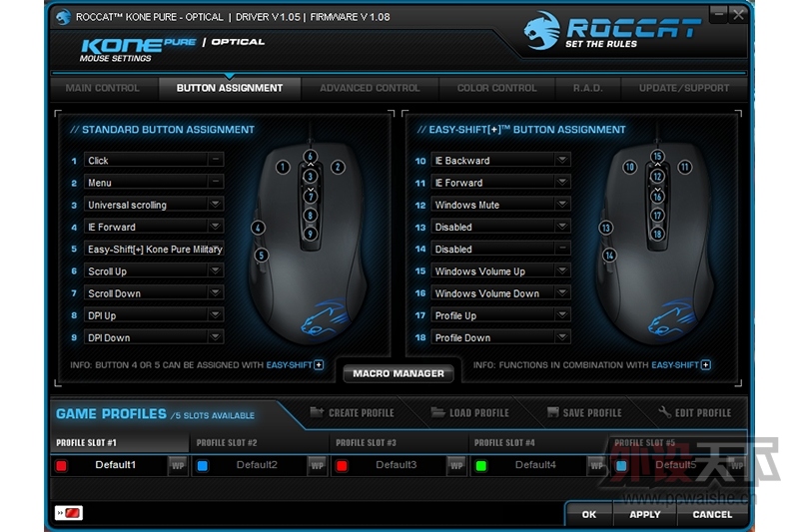Viewport: 799px width, 532px height.
Task: Click the WP button for Default4 profile
Action: [x=596, y=465]
